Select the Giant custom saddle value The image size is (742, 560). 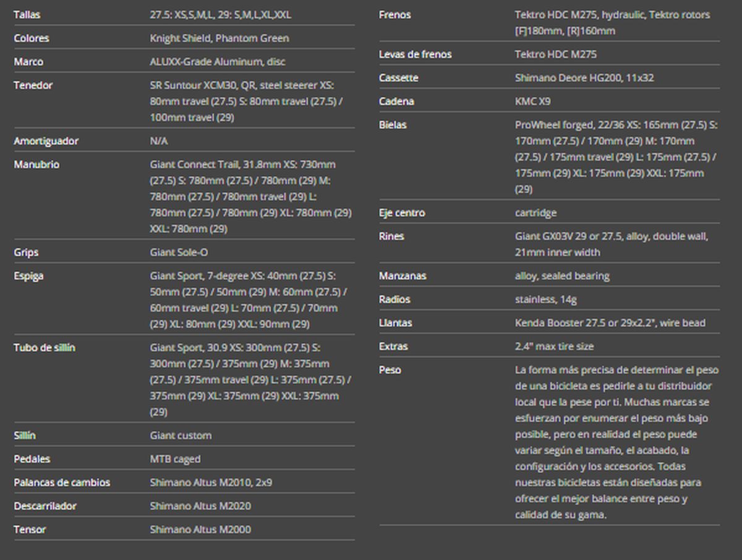click(181, 435)
